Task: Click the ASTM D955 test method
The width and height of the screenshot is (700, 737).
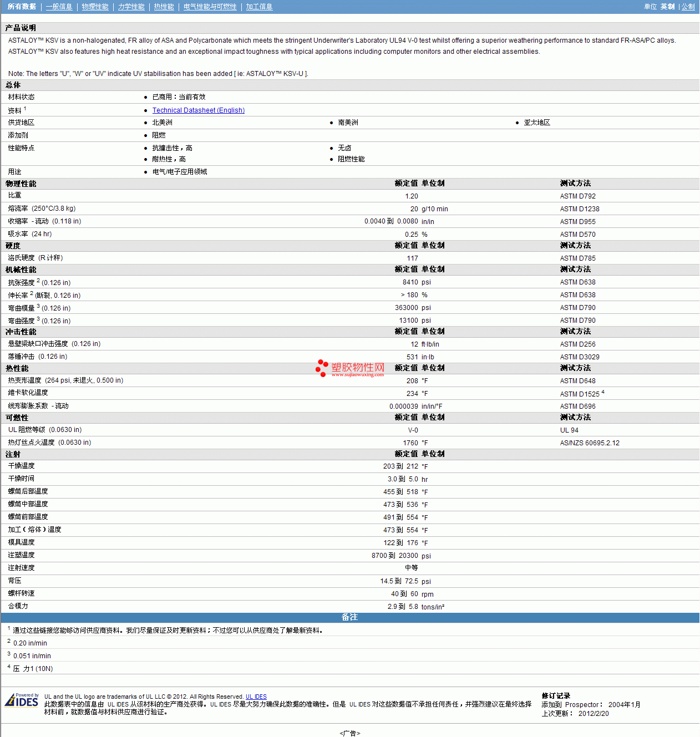Action: [578, 222]
